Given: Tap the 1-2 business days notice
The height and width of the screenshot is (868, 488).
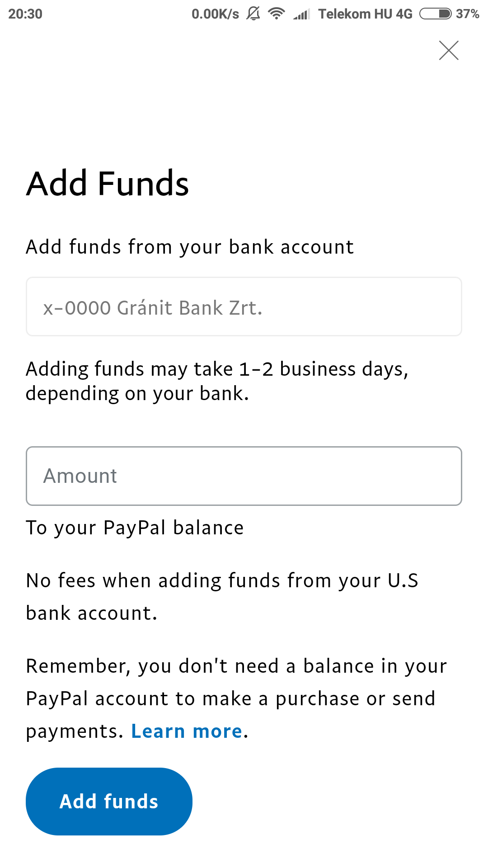Looking at the screenshot, I should coord(217,381).
